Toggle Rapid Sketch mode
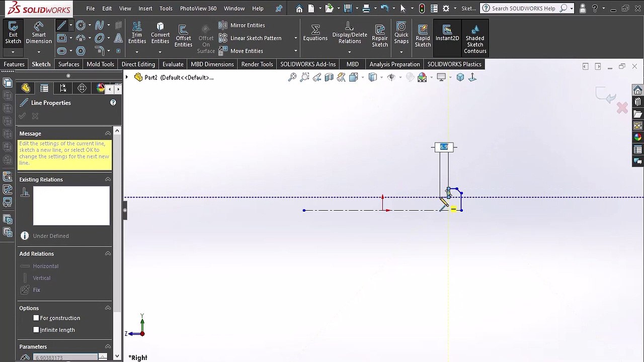Screen dimensions: 644x362 pos(423,36)
